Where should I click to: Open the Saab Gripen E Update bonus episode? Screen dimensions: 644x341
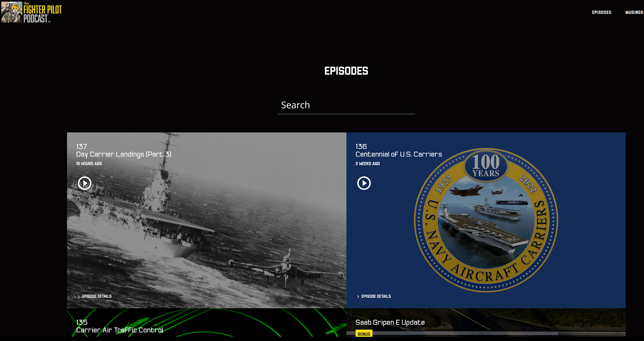390,322
